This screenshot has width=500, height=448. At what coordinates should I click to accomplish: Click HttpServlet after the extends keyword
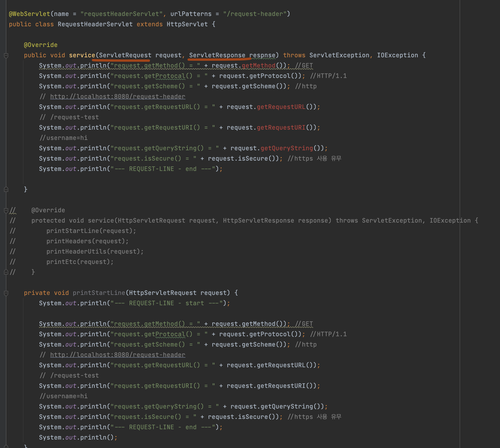point(187,24)
